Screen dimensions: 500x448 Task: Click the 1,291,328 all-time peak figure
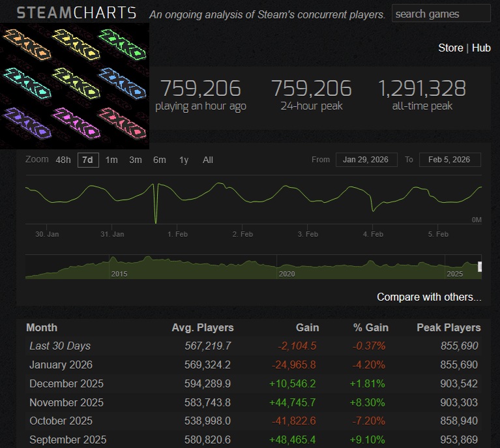click(422, 89)
